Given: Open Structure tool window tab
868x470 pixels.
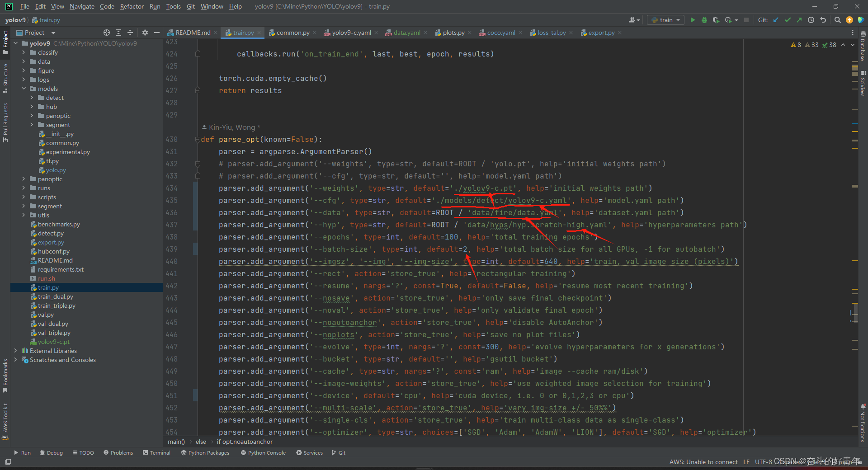Looking at the screenshot, I should (x=5, y=78).
